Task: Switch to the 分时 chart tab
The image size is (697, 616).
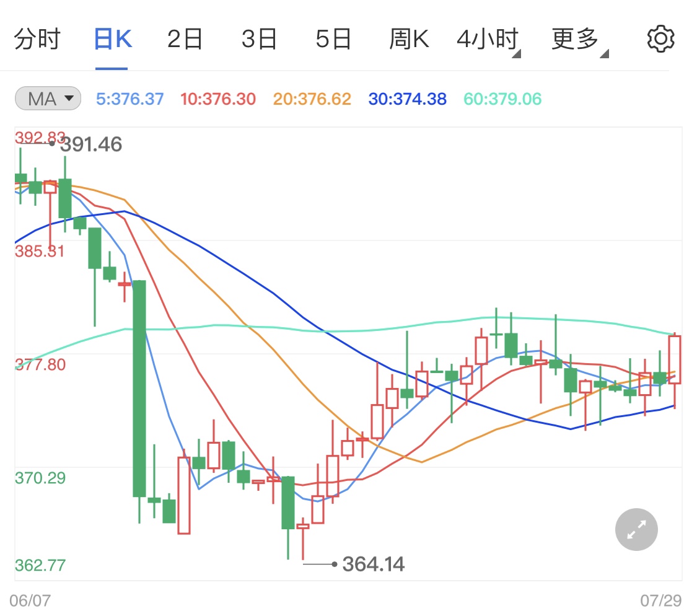Action: pyautogui.click(x=38, y=38)
